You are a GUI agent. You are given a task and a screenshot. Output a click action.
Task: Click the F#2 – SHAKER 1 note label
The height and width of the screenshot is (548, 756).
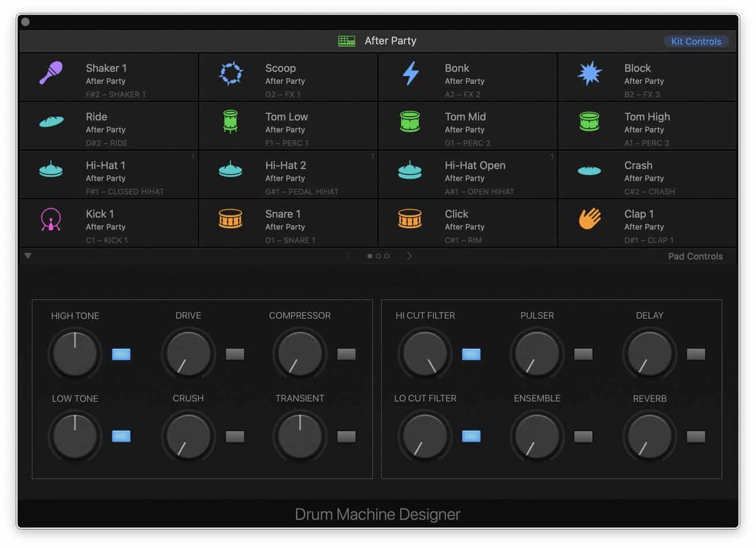click(115, 95)
